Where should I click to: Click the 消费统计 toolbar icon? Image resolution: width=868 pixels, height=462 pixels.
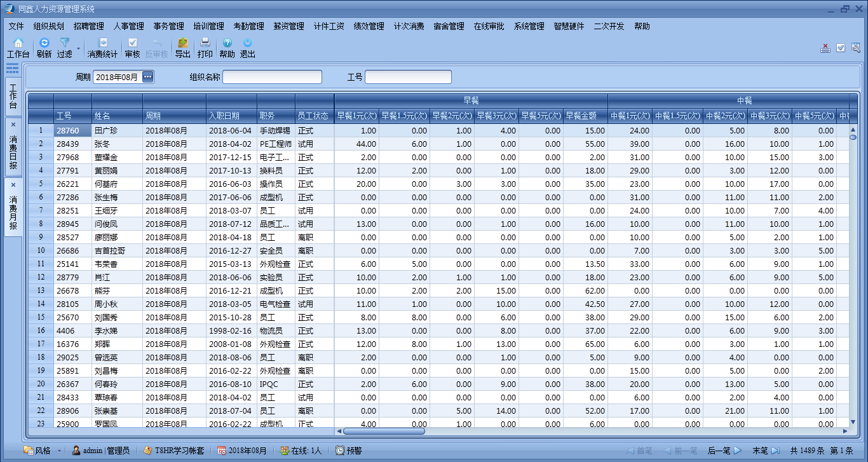point(102,43)
